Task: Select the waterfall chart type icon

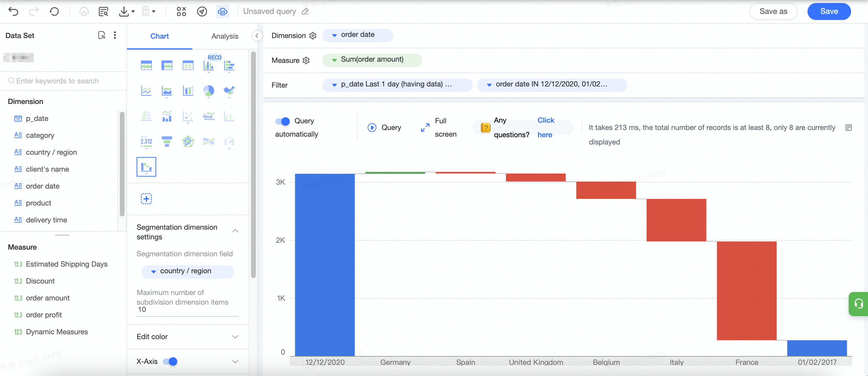Action: coord(146,167)
